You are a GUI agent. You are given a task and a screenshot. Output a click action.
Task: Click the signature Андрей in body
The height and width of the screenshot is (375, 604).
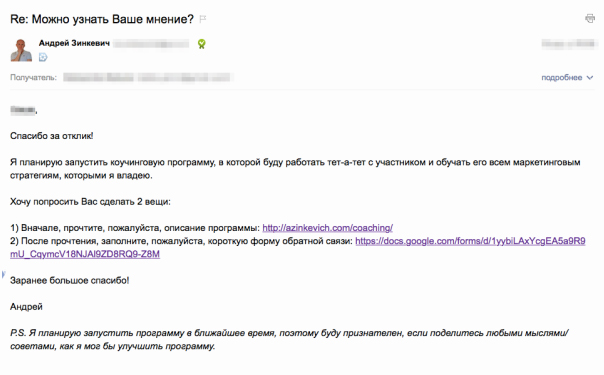(26, 307)
